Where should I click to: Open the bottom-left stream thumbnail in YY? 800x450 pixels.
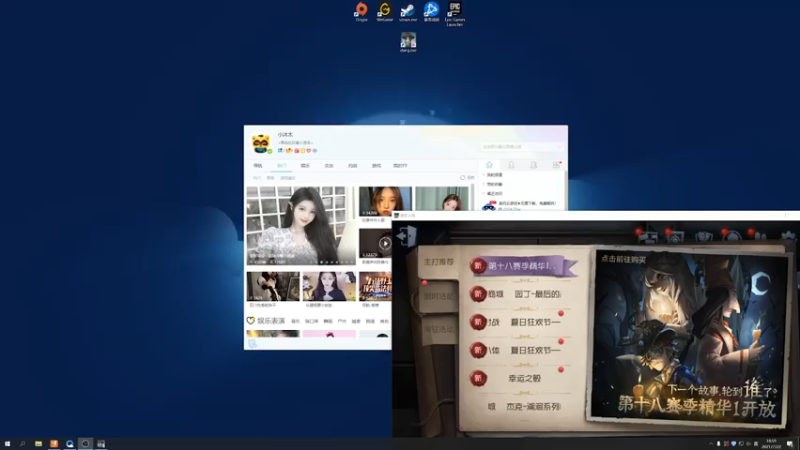(273, 286)
